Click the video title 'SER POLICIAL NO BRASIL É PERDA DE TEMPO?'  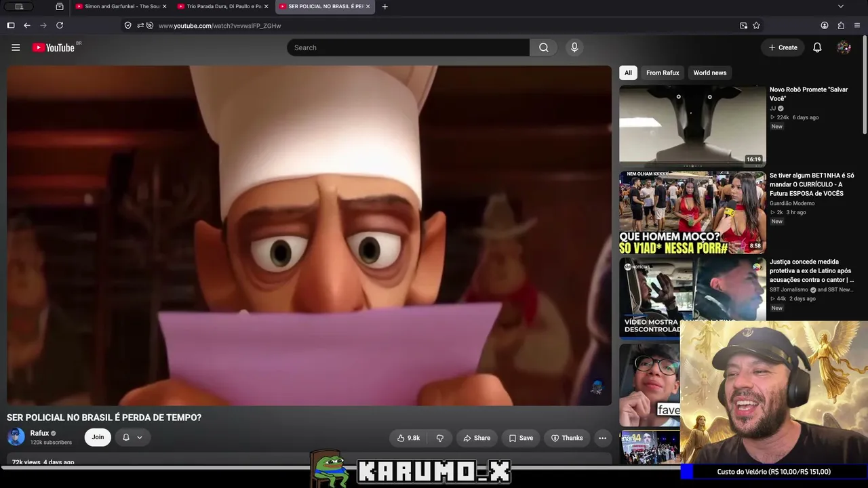[x=104, y=418]
